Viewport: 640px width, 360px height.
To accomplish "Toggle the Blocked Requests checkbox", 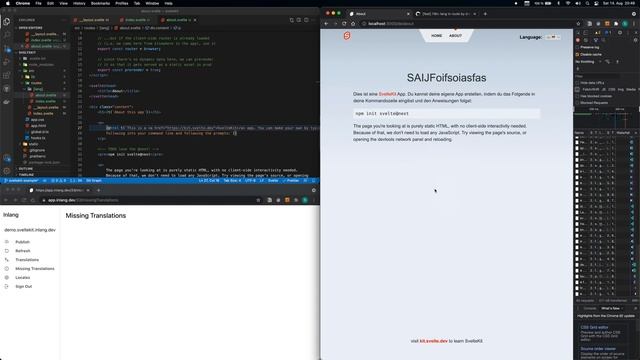I will tap(577, 103).
